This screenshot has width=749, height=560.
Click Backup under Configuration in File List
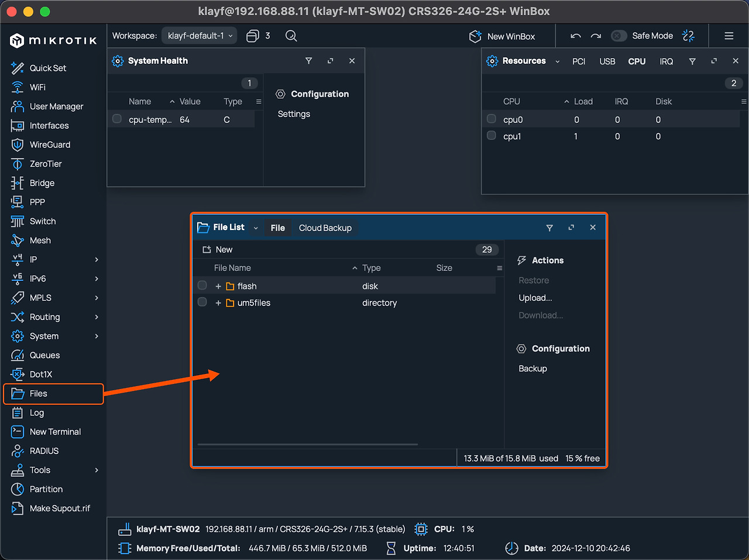pyautogui.click(x=532, y=369)
